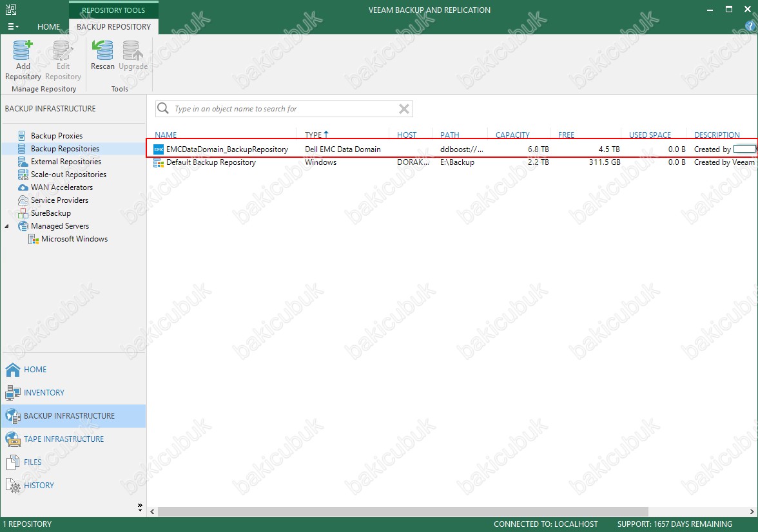Click the Scale-out Repositories icon
Screen dimensions: 758x532
coord(23,175)
